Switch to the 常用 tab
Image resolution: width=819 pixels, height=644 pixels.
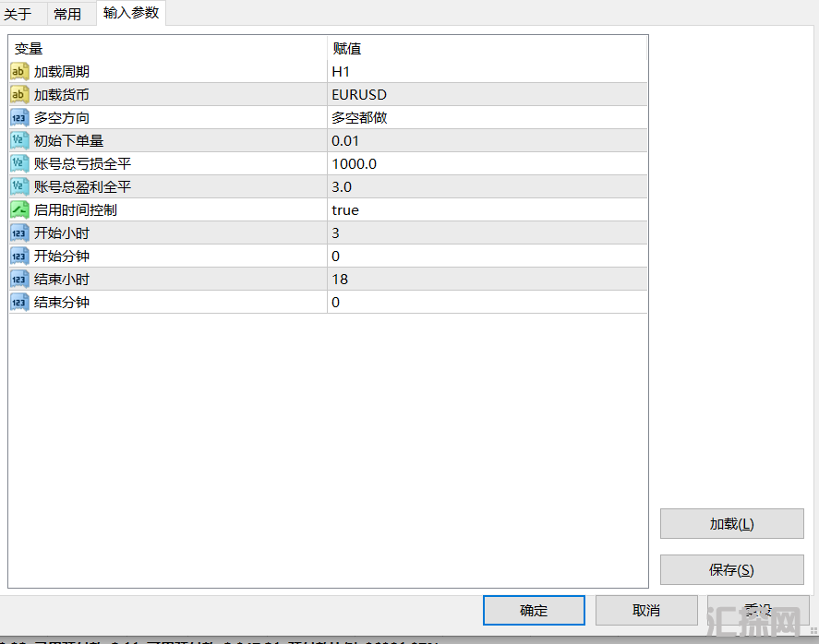[x=67, y=14]
